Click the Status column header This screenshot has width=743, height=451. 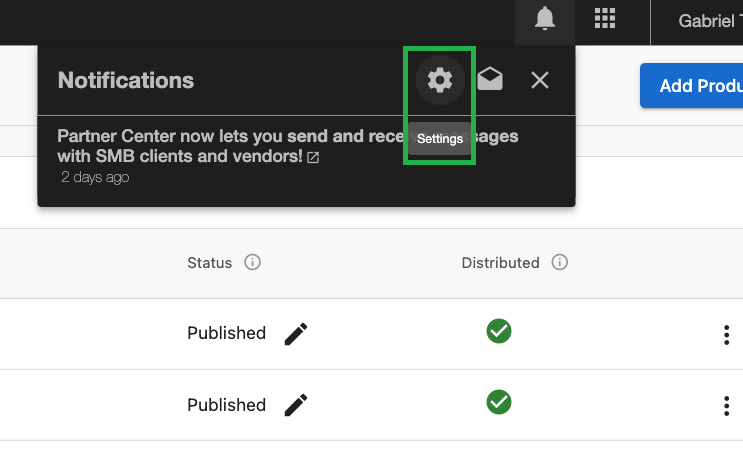[209, 263]
